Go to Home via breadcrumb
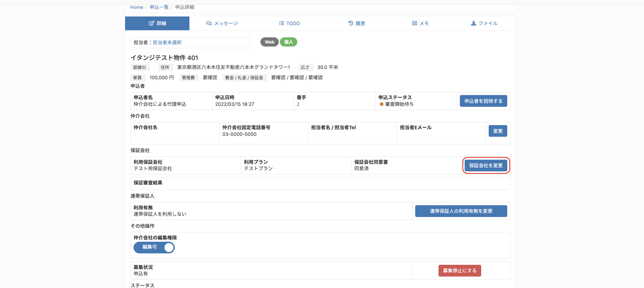 [x=136, y=7]
